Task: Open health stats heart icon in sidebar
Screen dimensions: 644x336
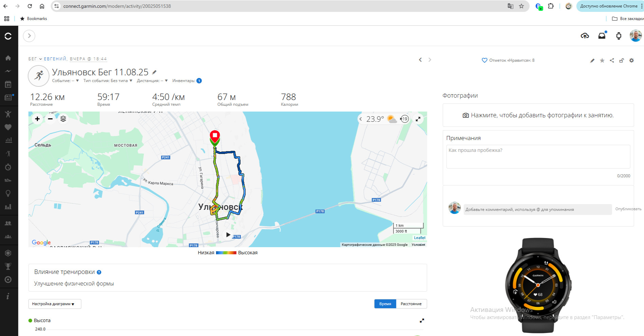Action: pyautogui.click(x=8, y=127)
